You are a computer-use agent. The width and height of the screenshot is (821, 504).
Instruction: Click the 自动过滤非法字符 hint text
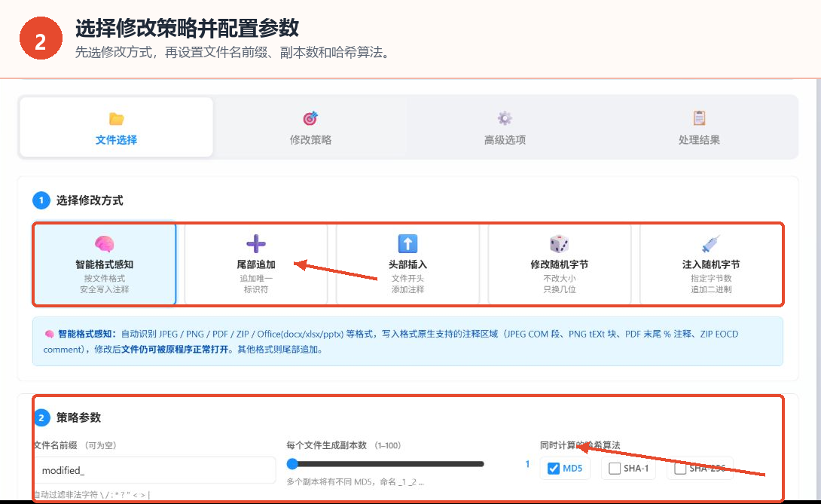(x=92, y=494)
